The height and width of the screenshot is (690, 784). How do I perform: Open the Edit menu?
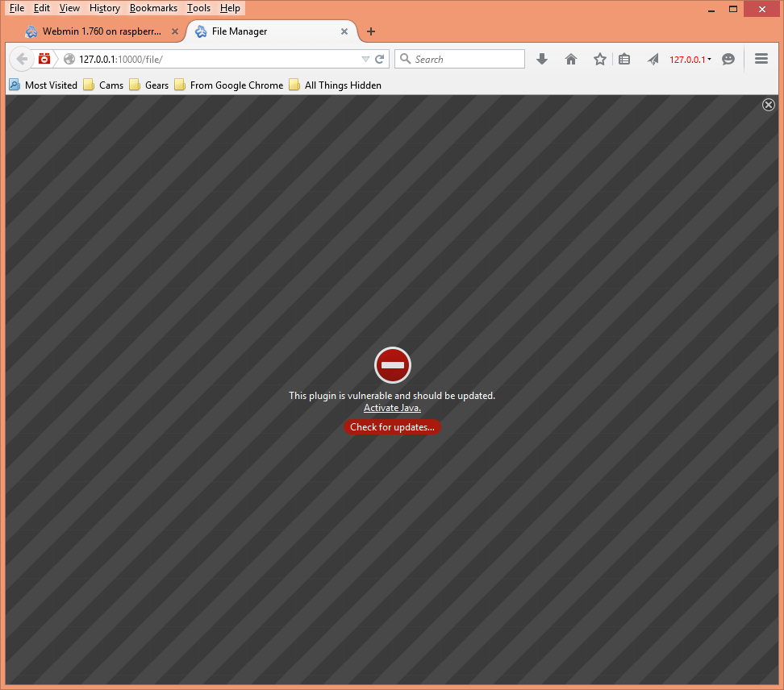click(x=41, y=8)
